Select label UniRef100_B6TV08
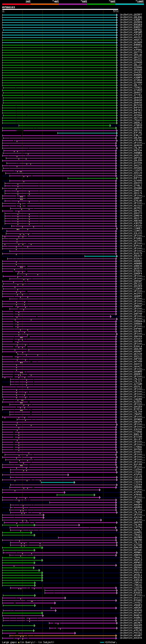Image resolution: width=146 pixels, height=644 pixels. [131, 105]
